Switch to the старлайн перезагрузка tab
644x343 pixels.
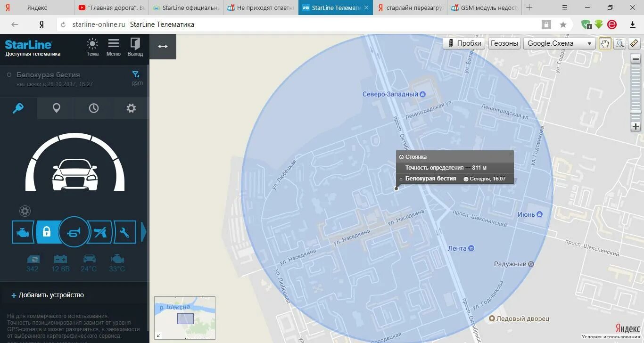(x=410, y=8)
